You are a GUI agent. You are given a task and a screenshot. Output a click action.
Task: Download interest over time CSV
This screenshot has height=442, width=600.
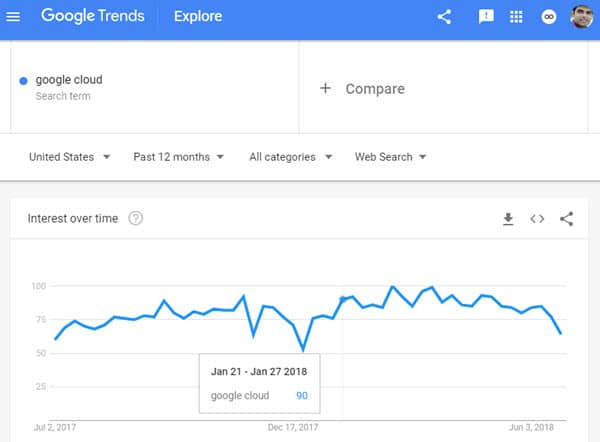pyautogui.click(x=508, y=219)
